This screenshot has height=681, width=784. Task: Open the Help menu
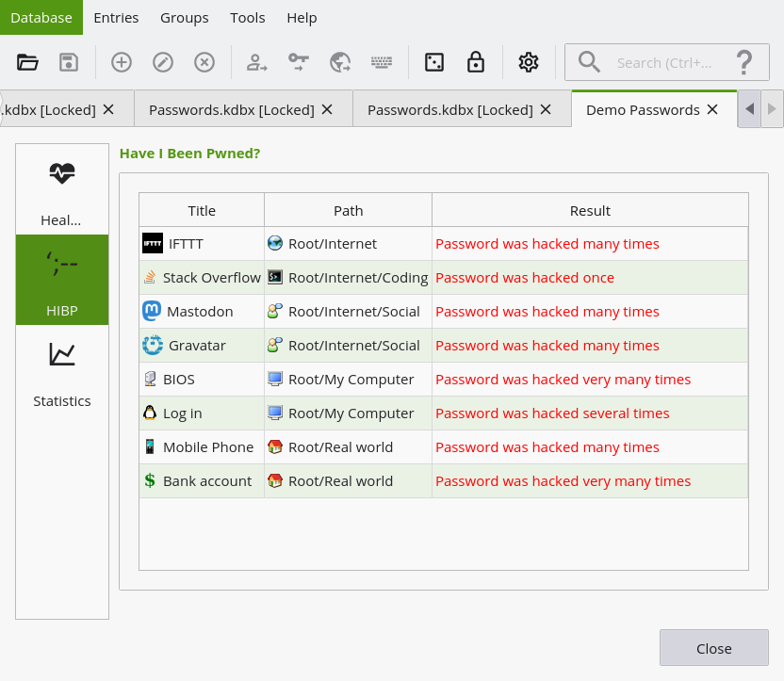302,18
